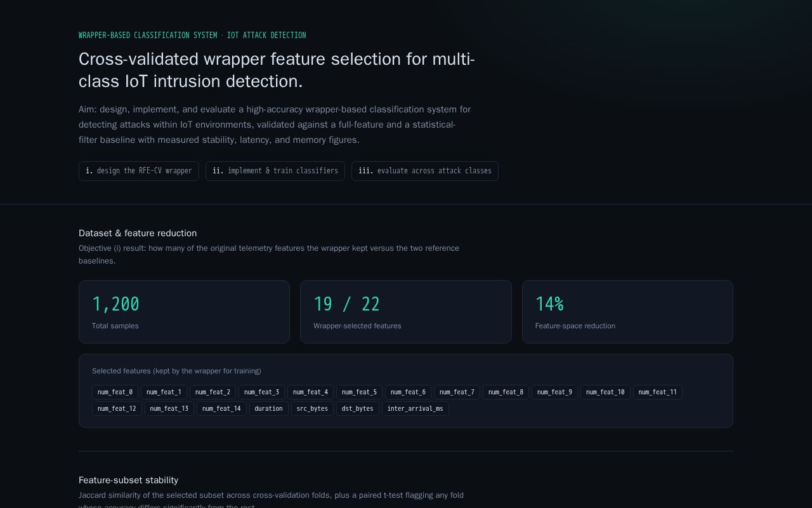
Task: Click the num_feat_3 feature tag
Action: point(261,392)
